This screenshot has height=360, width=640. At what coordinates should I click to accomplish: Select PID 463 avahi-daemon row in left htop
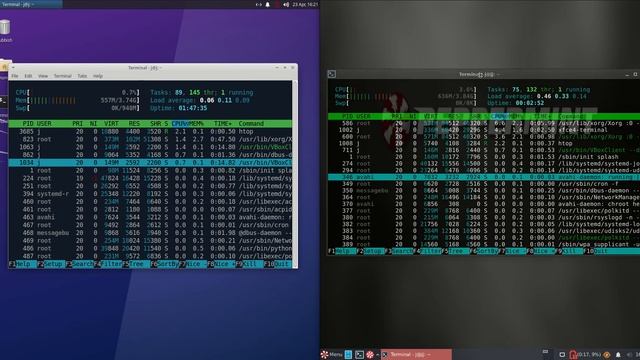point(150,218)
